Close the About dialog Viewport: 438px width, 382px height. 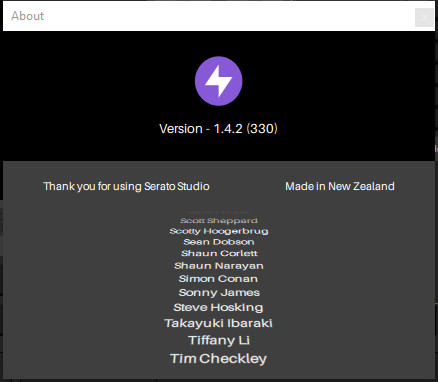pyautogui.click(x=424, y=17)
